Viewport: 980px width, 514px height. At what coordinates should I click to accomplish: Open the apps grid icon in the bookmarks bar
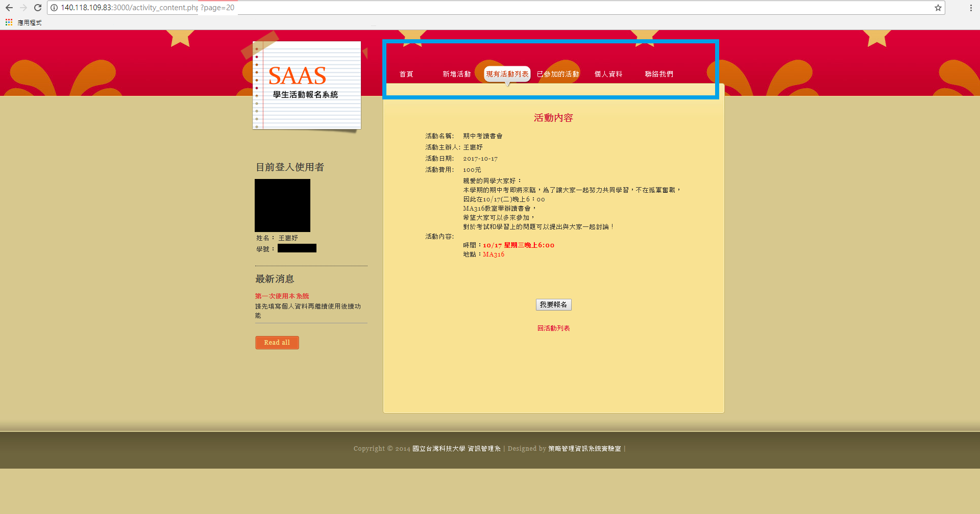(x=9, y=22)
